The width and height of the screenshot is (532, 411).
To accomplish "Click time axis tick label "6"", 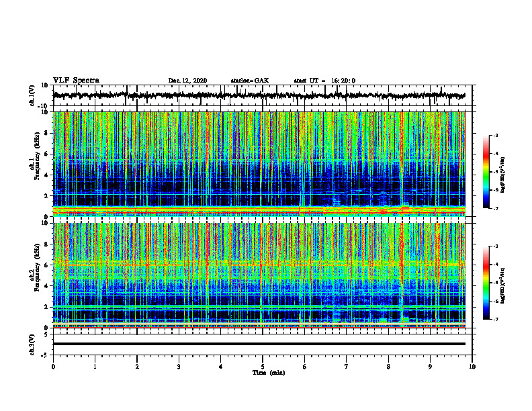I will coord(305,367).
